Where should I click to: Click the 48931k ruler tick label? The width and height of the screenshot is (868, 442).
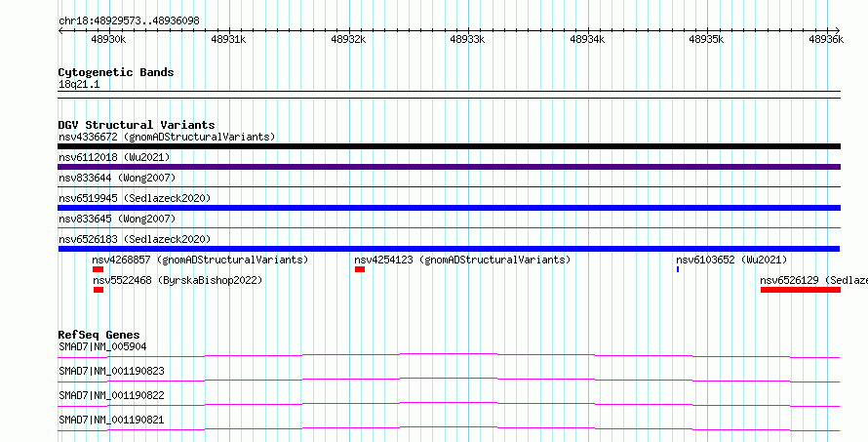click(228, 39)
